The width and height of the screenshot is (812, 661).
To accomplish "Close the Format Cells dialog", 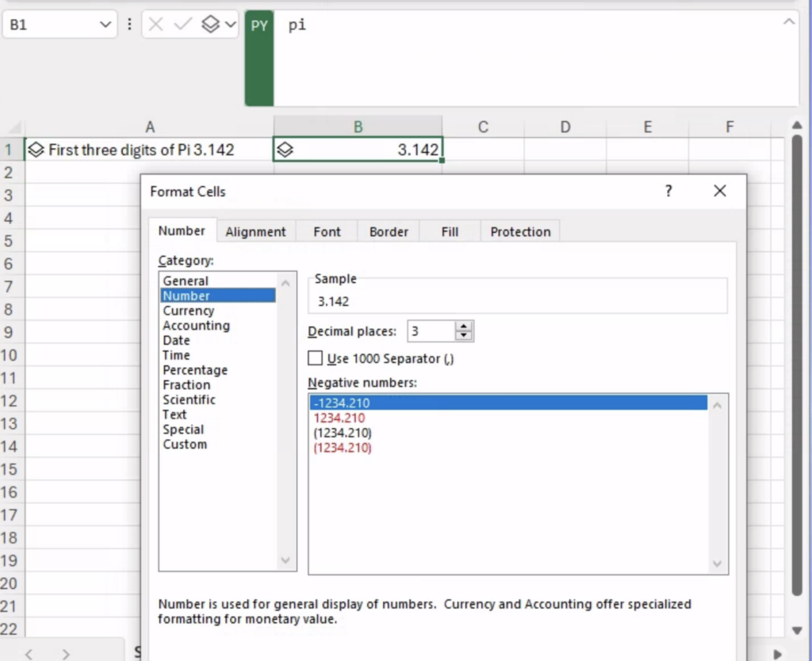I will pyautogui.click(x=719, y=191).
